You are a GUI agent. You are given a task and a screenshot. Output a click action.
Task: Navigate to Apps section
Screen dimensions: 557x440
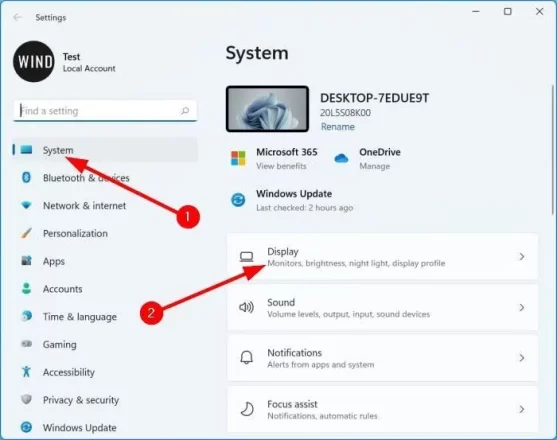tap(105, 261)
